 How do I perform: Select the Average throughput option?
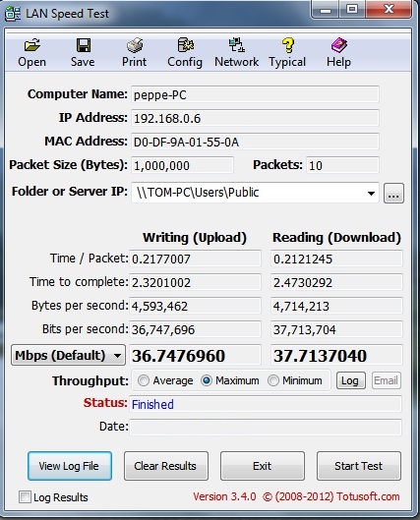tap(144, 380)
